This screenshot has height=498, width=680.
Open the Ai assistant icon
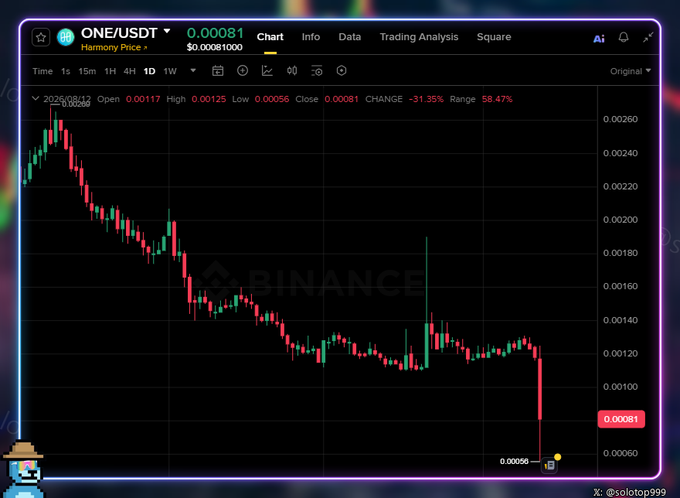point(599,39)
